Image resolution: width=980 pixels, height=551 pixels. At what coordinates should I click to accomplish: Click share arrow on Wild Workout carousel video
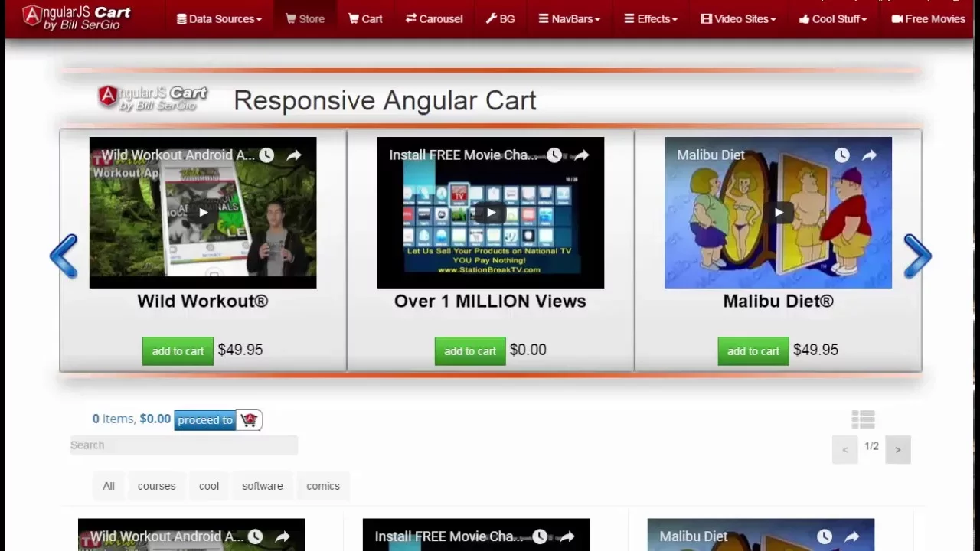coord(294,155)
